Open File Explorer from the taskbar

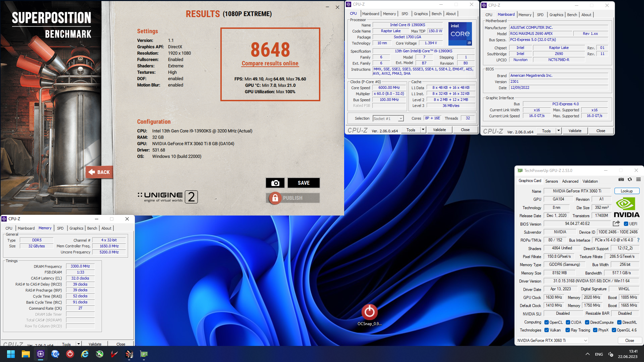pos(26,354)
